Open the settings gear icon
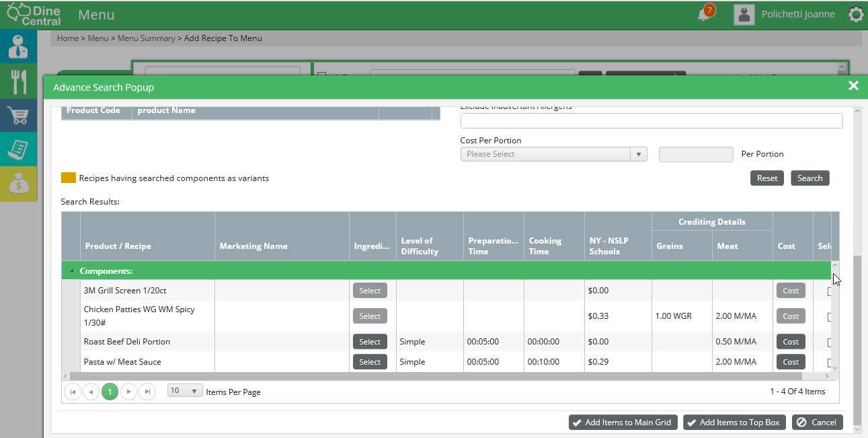This screenshot has width=868, height=438. coord(856,14)
